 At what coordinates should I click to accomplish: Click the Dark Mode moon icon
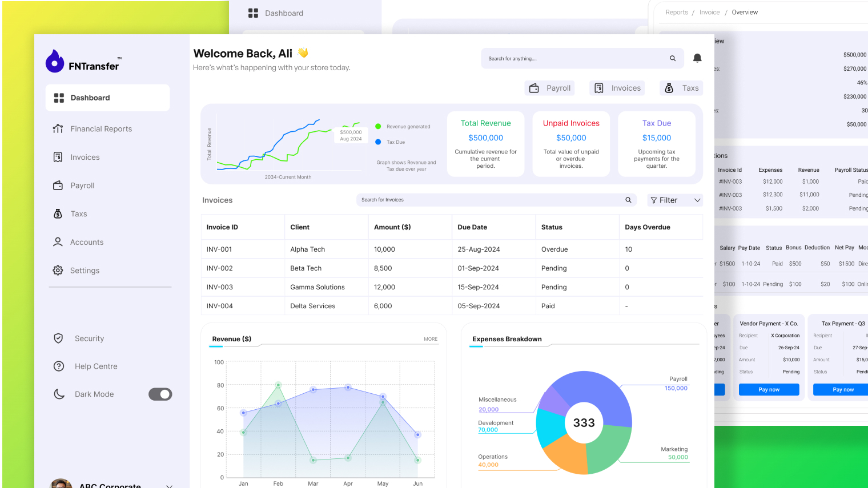pyautogui.click(x=59, y=394)
